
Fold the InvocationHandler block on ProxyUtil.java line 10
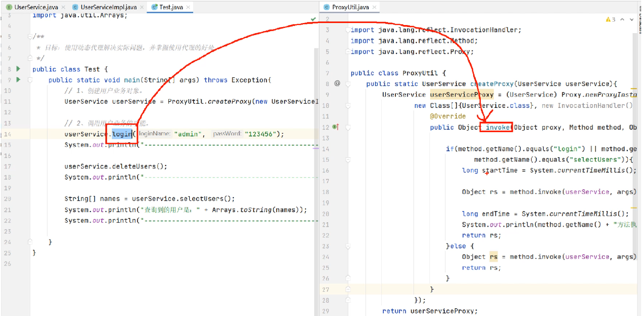tap(348, 105)
